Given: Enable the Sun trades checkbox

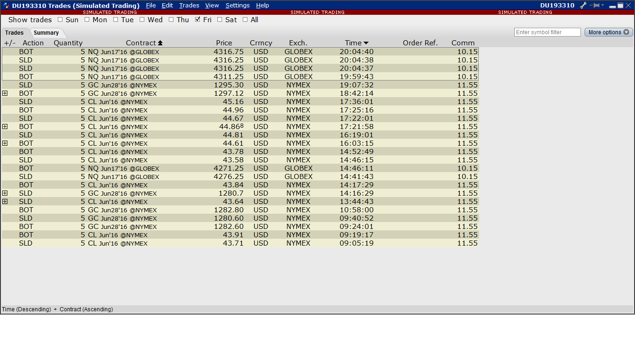Looking at the screenshot, I should pos(60,19).
